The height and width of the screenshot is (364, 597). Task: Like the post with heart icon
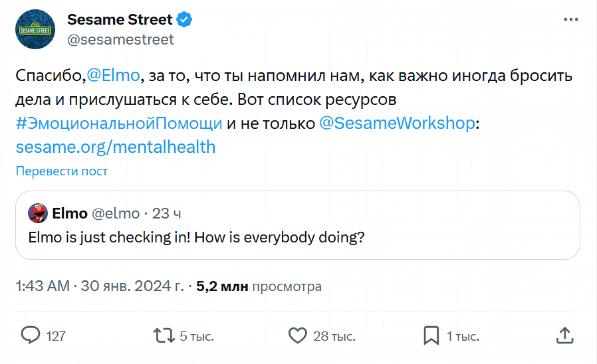297,335
